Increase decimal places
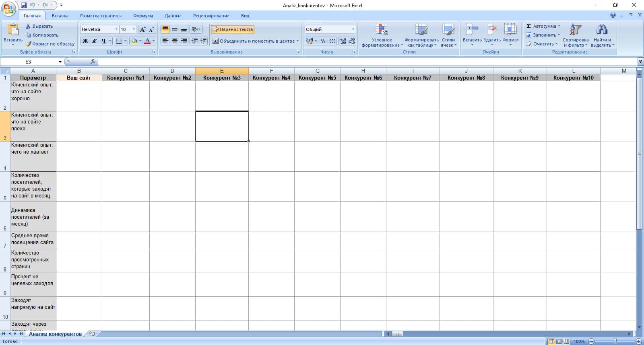 [x=343, y=41]
